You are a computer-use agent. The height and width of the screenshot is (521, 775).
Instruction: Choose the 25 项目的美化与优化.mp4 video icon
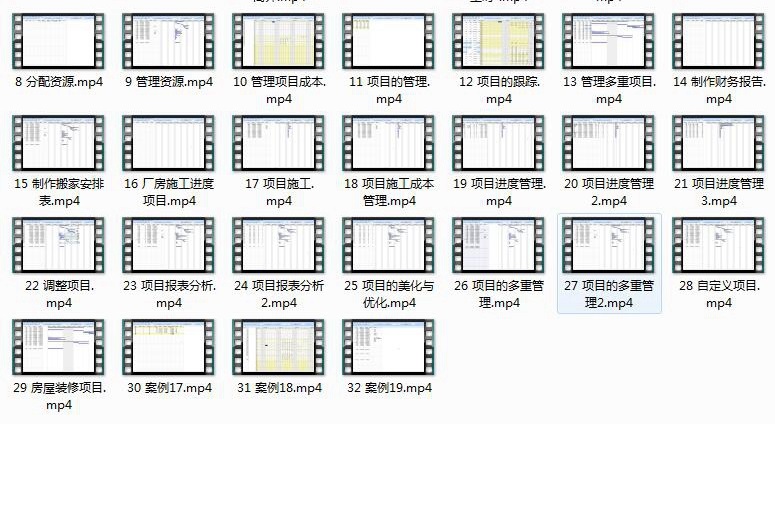[x=389, y=246]
